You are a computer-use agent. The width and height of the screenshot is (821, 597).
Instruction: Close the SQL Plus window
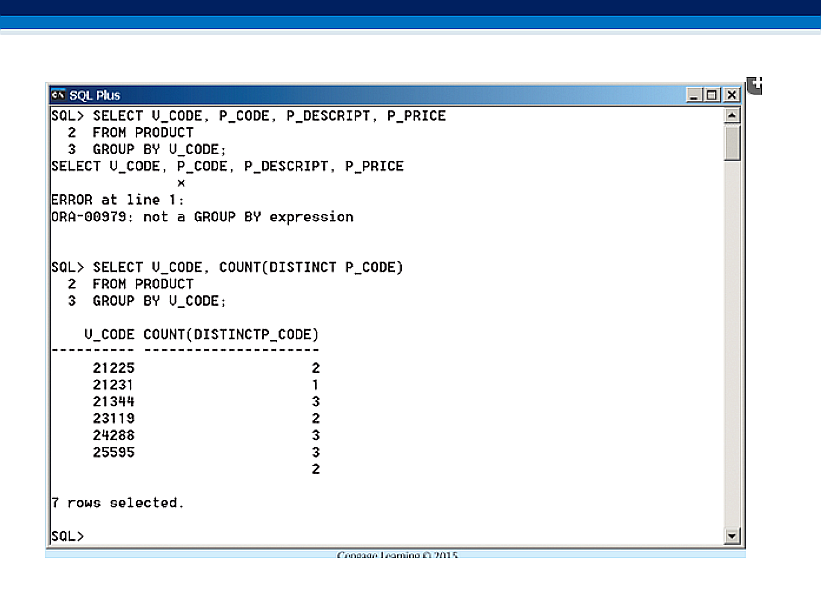(x=731, y=95)
